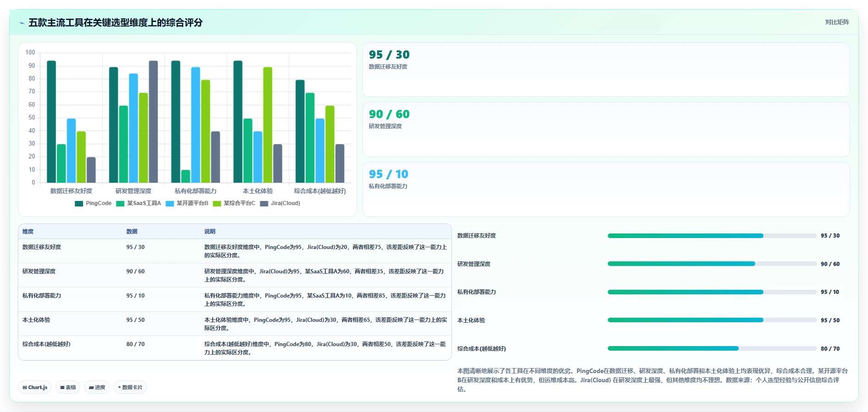The height and width of the screenshot is (412, 868).
Task: Open the 95 / 10 私有化部署能力 card
Action: (x=606, y=189)
